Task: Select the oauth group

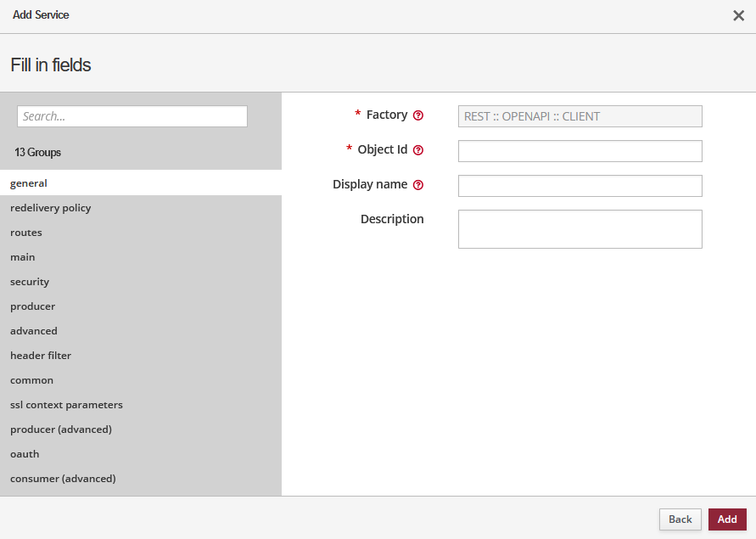Action: pos(25,454)
